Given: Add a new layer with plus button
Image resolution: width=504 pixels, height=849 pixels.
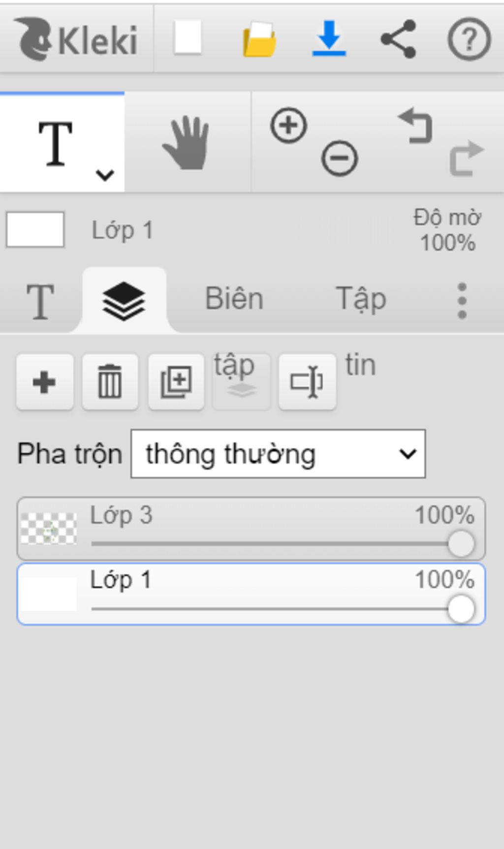Looking at the screenshot, I should click(x=44, y=382).
